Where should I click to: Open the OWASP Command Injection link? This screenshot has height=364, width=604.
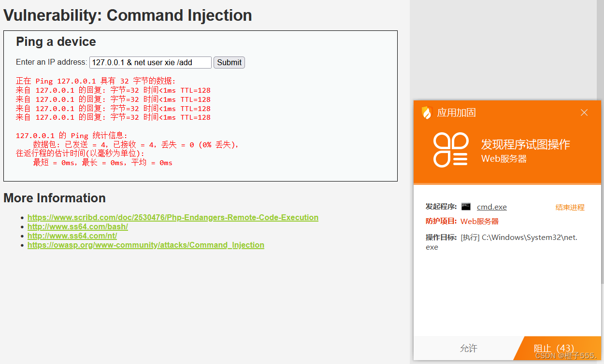point(145,245)
